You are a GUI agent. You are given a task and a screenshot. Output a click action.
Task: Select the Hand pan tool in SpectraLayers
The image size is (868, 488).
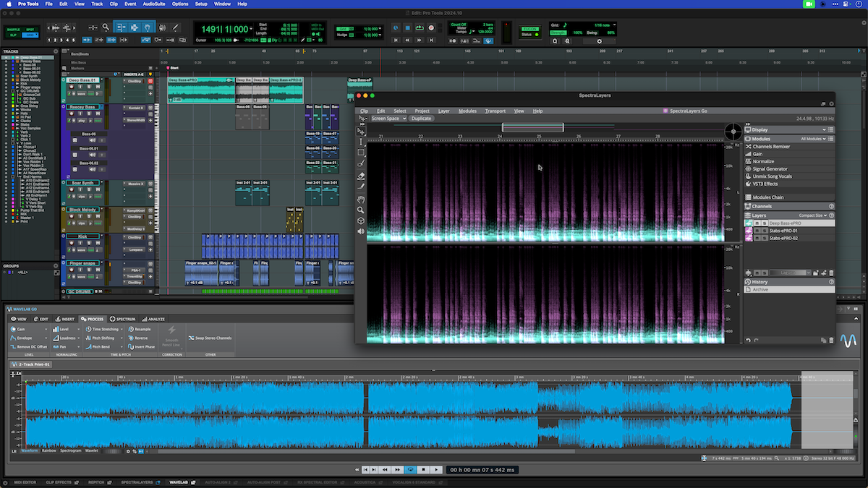(x=361, y=200)
